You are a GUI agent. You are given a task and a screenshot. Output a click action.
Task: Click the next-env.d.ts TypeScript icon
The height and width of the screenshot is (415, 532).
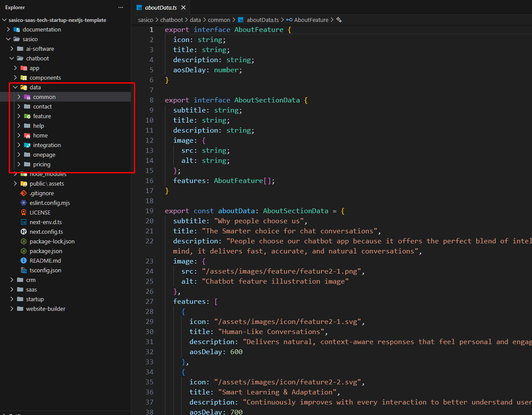coord(24,222)
